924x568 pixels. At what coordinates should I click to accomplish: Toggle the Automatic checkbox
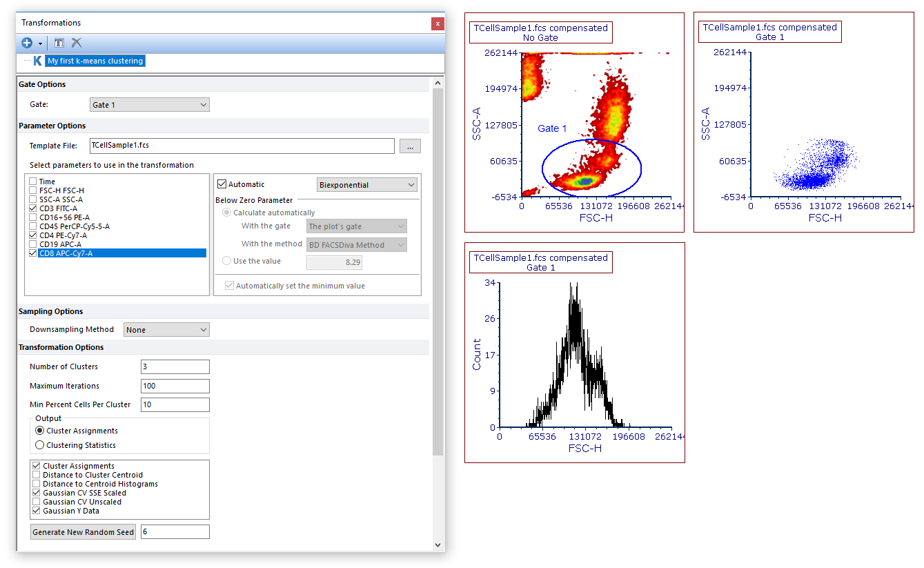click(222, 184)
